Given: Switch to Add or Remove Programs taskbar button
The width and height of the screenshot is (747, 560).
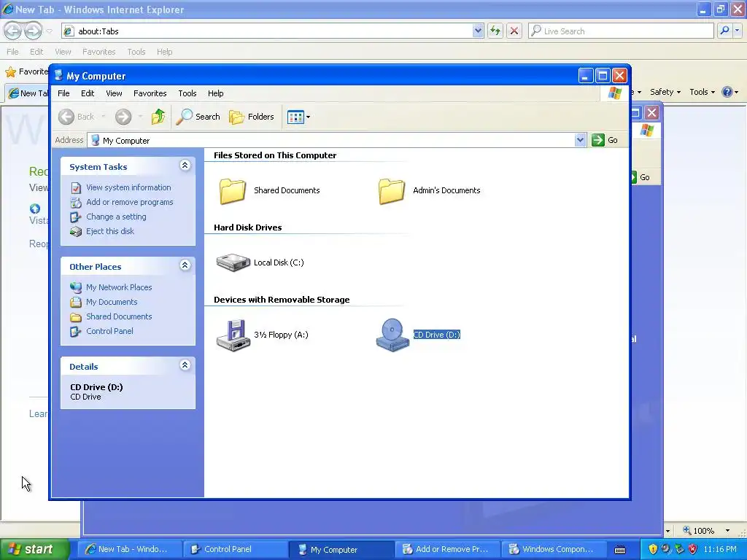Looking at the screenshot, I should [447, 549].
